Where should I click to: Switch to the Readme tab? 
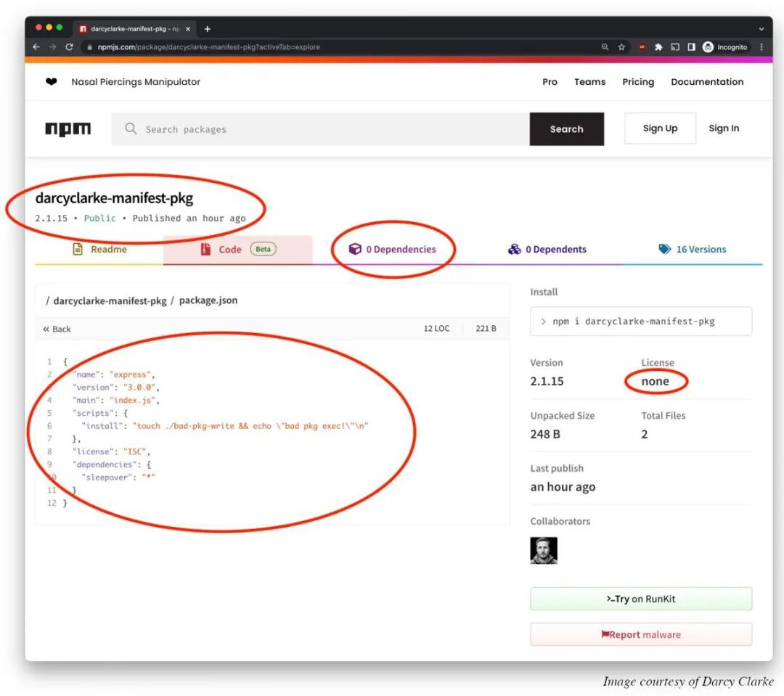click(99, 249)
